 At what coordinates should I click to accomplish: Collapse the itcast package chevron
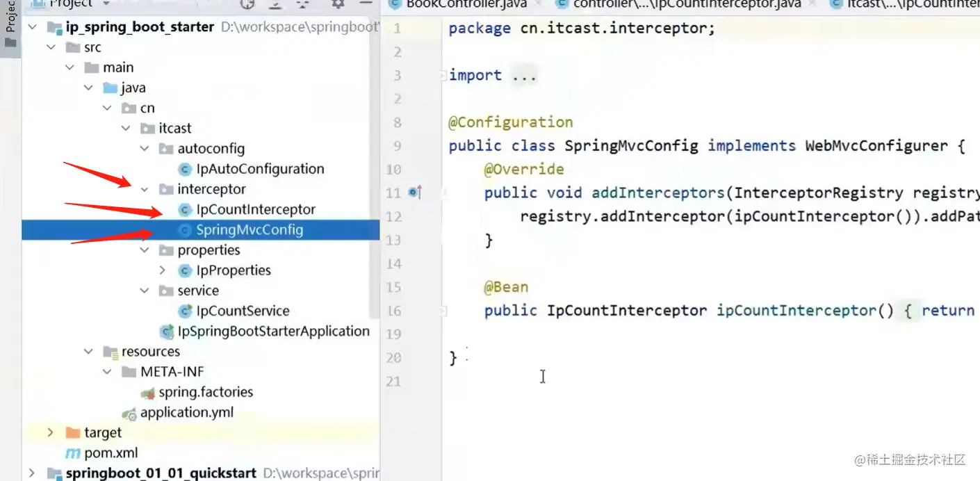(x=126, y=128)
